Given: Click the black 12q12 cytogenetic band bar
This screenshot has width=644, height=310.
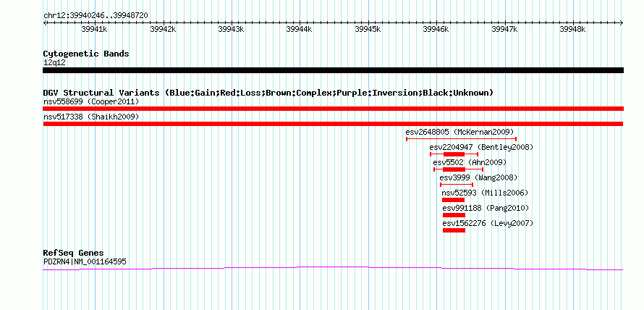Looking at the screenshot, I should [x=333, y=70].
